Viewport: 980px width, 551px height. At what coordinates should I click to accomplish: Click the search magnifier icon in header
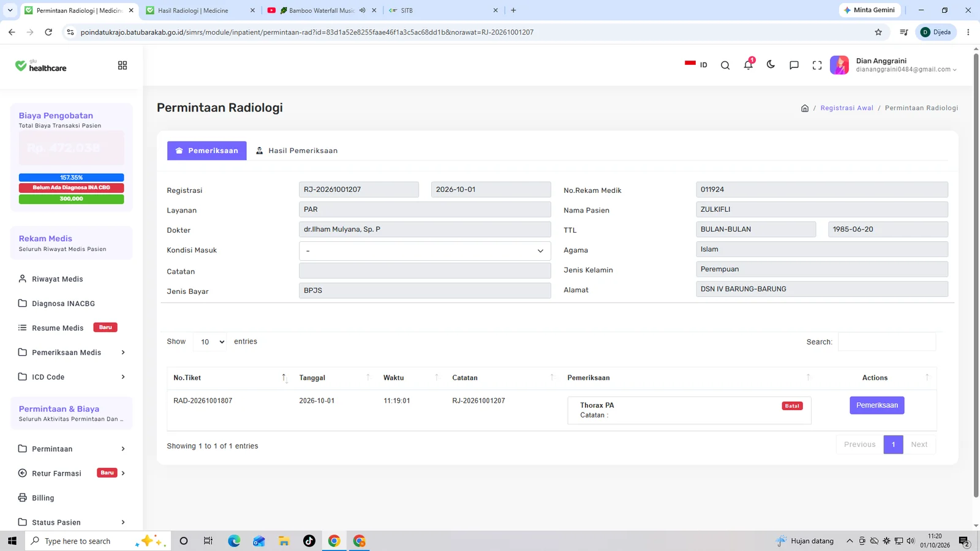pyautogui.click(x=725, y=66)
